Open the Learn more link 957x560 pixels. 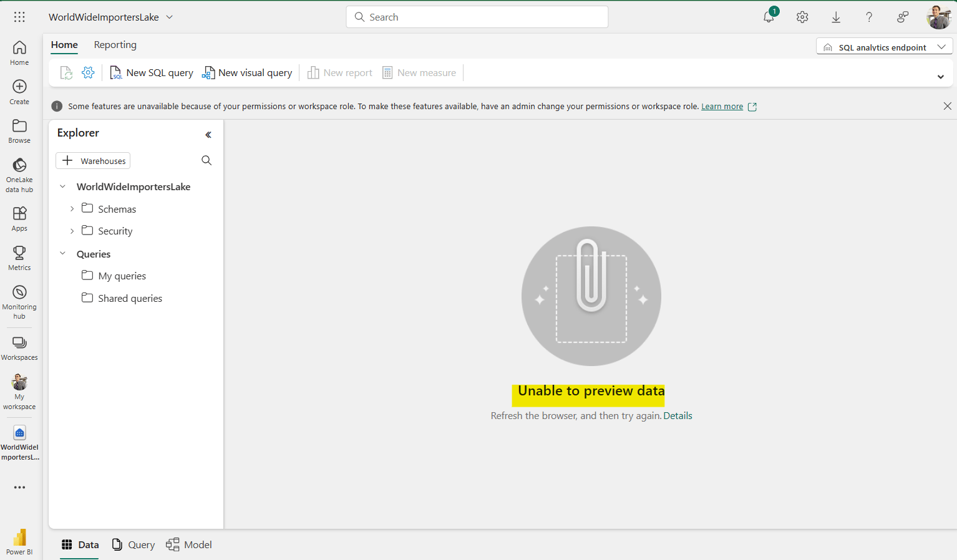click(722, 107)
